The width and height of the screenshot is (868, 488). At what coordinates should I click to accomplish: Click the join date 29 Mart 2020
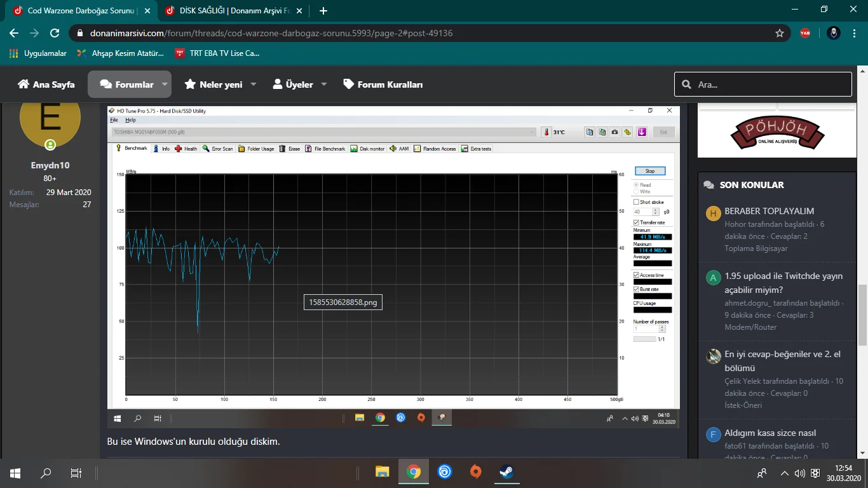(x=69, y=192)
